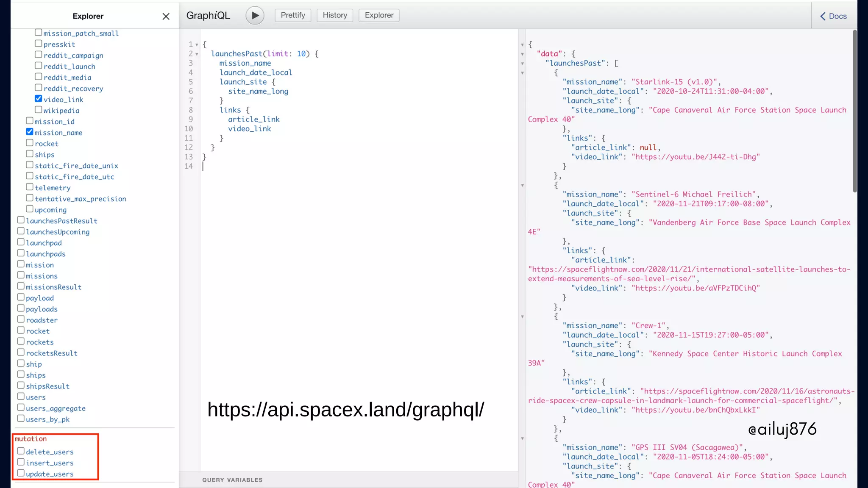The width and height of the screenshot is (868, 488).
Task: Select the launchpads root field
Action: (x=21, y=253)
